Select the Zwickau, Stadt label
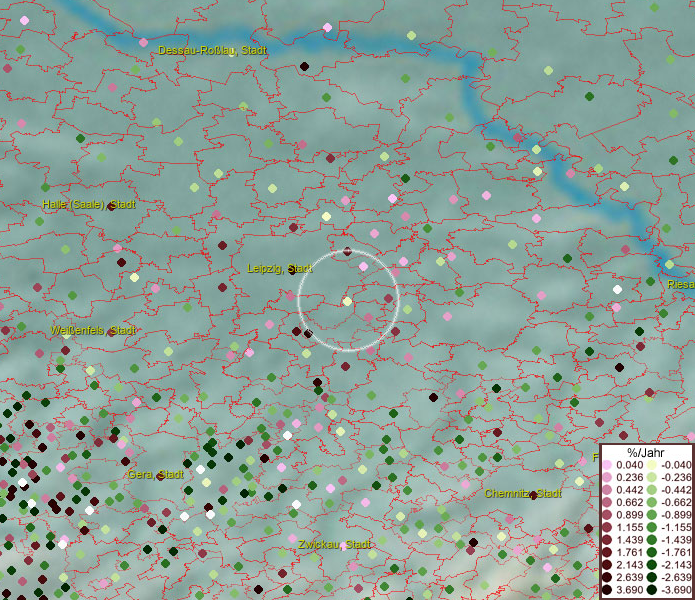Viewport: 695px width, 600px height. 334,544
